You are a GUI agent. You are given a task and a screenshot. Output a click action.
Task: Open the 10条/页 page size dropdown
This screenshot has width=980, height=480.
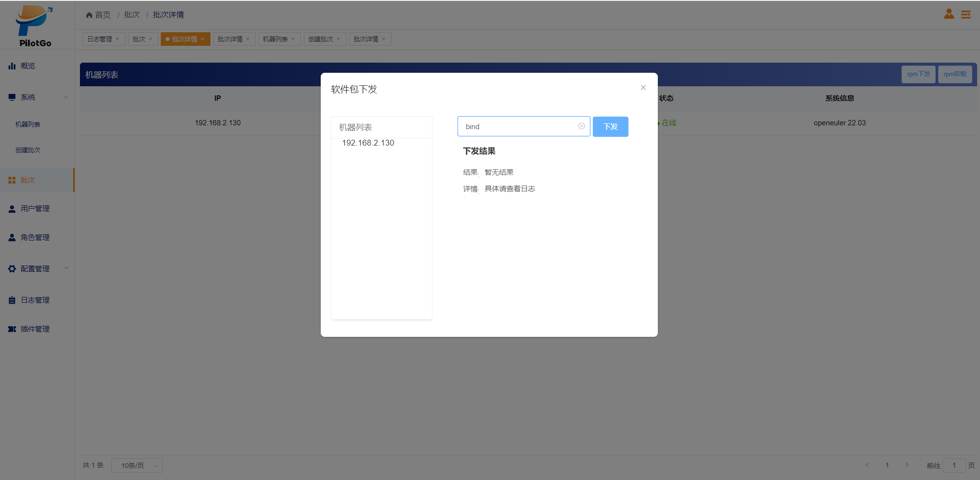[x=137, y=466]
